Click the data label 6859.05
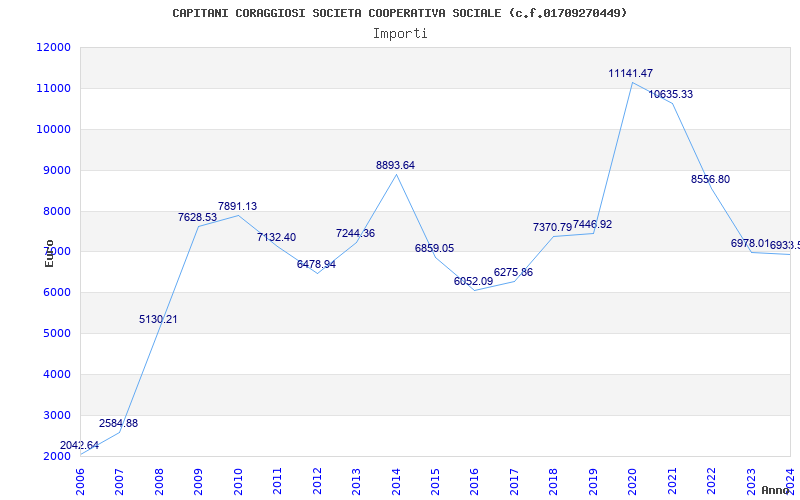 tap(434, 248)
